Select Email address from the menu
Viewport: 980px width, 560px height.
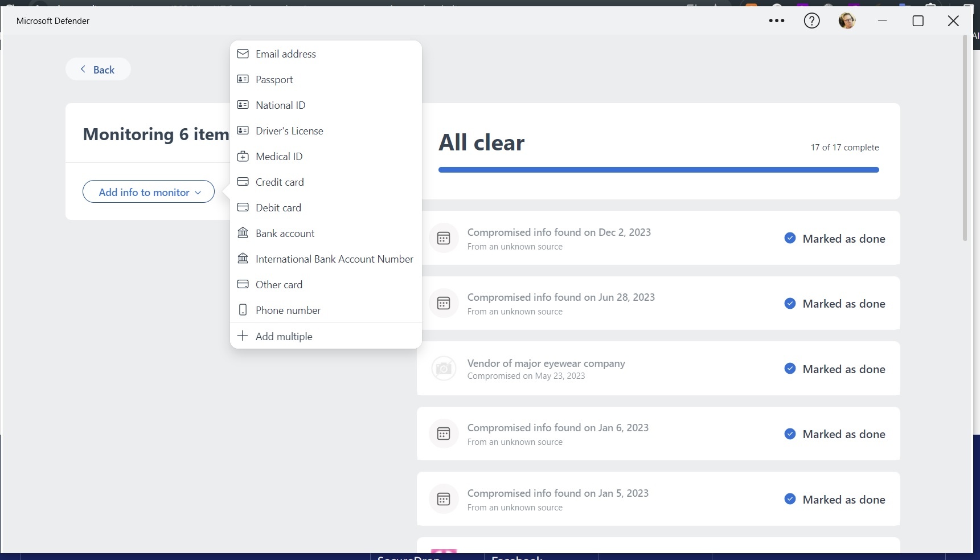[x=326, y=54]
